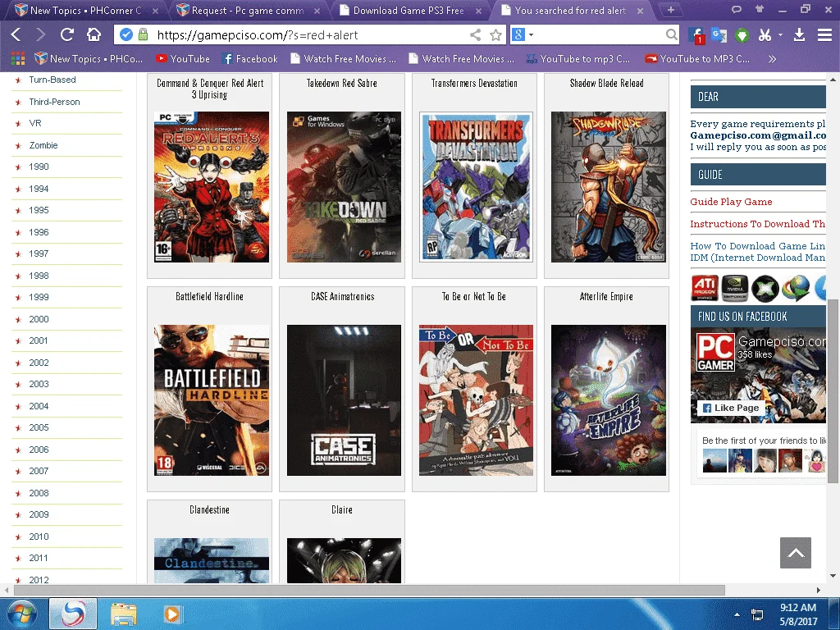Screen dimensions: 840x630
Task: Open the CASE Animatronics cover
Action: click(x=344, y=400)
